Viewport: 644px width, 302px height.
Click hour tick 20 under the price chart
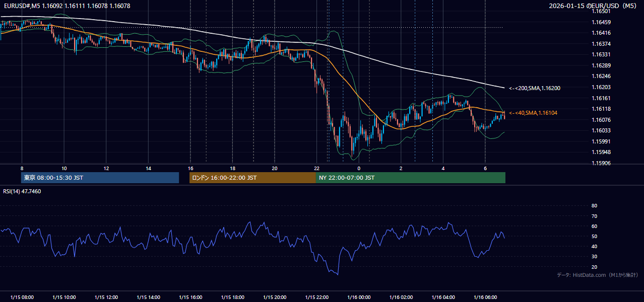274,168
